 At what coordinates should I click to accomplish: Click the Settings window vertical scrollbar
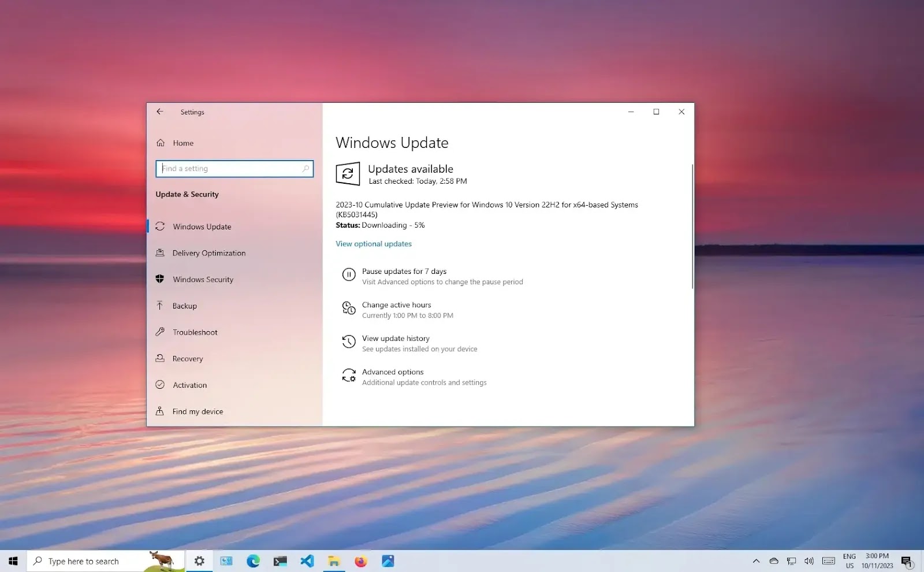(692, 226)
